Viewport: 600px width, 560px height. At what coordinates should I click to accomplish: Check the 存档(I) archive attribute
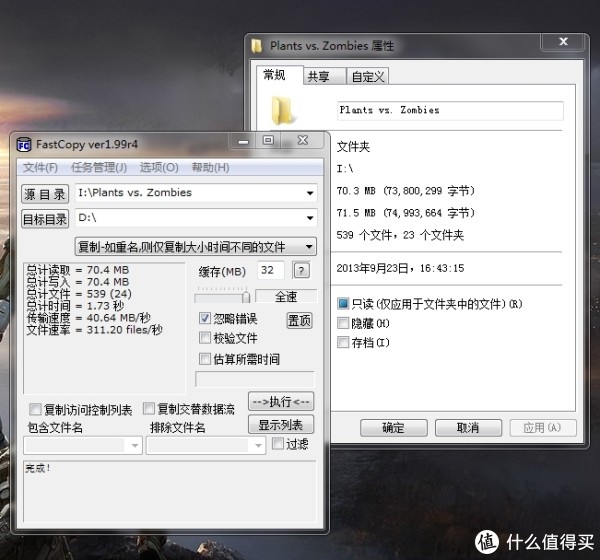(x=343, y=342)
